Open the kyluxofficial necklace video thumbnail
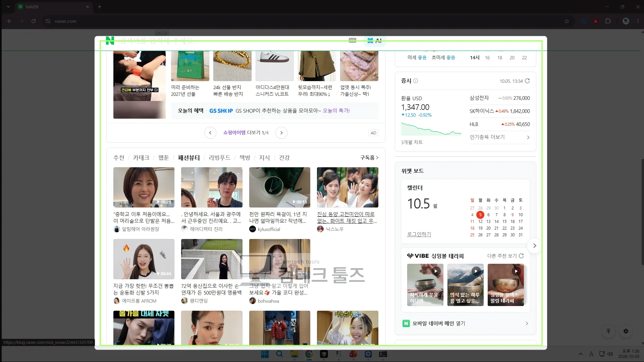Screen dimensions: 644x362 (280, 187)
